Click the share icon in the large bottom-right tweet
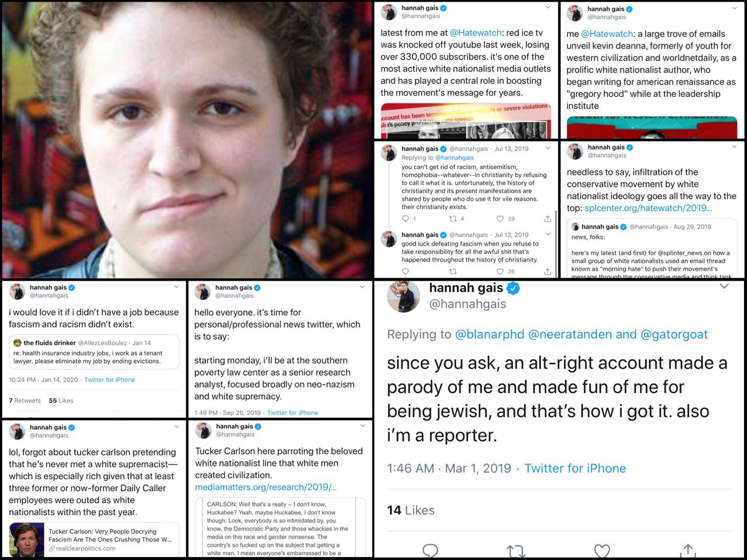 pyautogui.click(x=688, y=551)
